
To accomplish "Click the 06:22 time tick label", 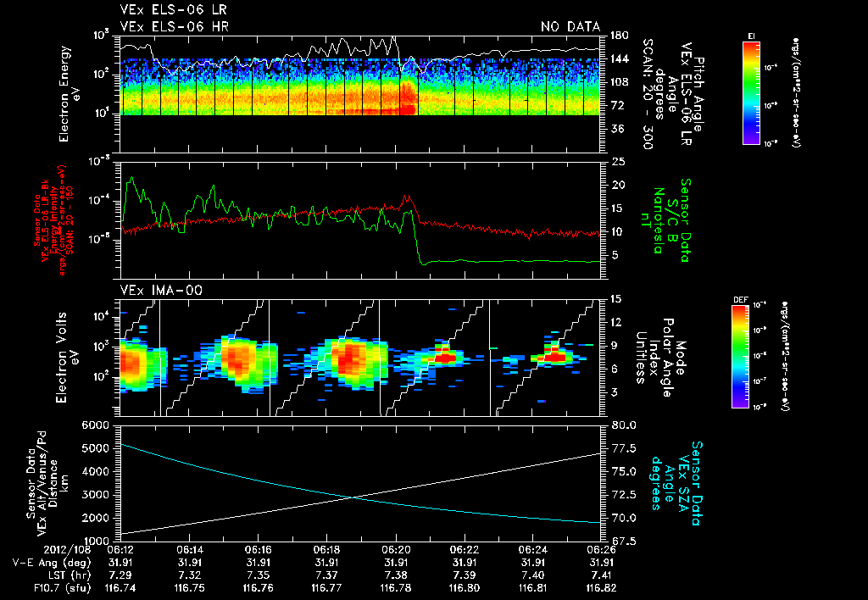I will tap(464, 550).
